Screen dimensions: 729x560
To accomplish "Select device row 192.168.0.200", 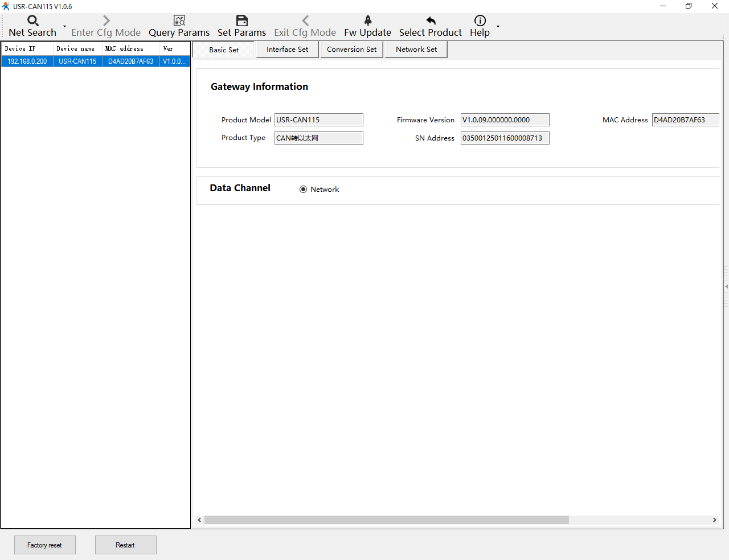I will (27, 61).
